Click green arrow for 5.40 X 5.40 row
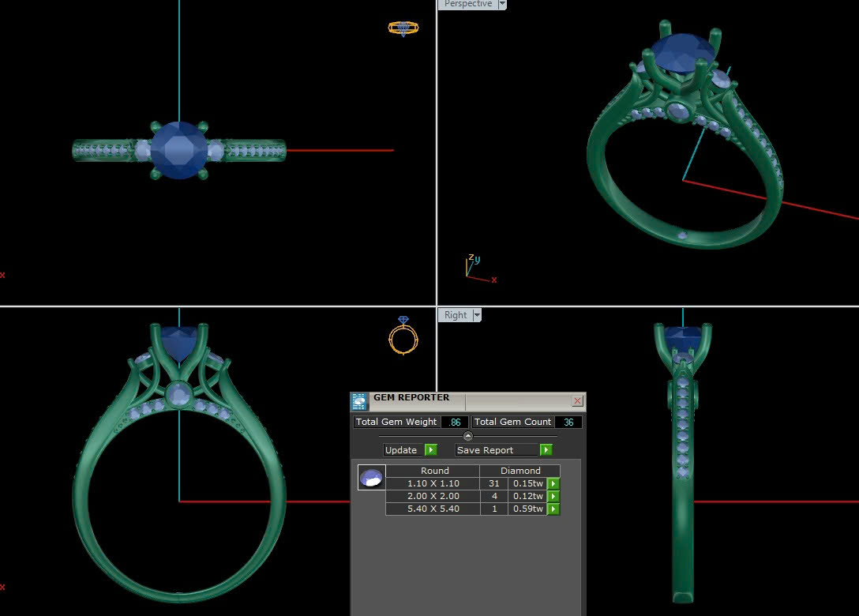This screenshot has width=859, height=616. tap(553, 509)
